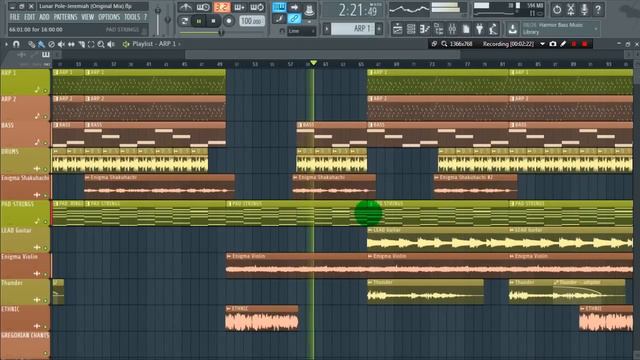This screenshot has width=640, height=360.
Task: Open the FILE menu
Action: pyautogui.click(x=15, y=17)
